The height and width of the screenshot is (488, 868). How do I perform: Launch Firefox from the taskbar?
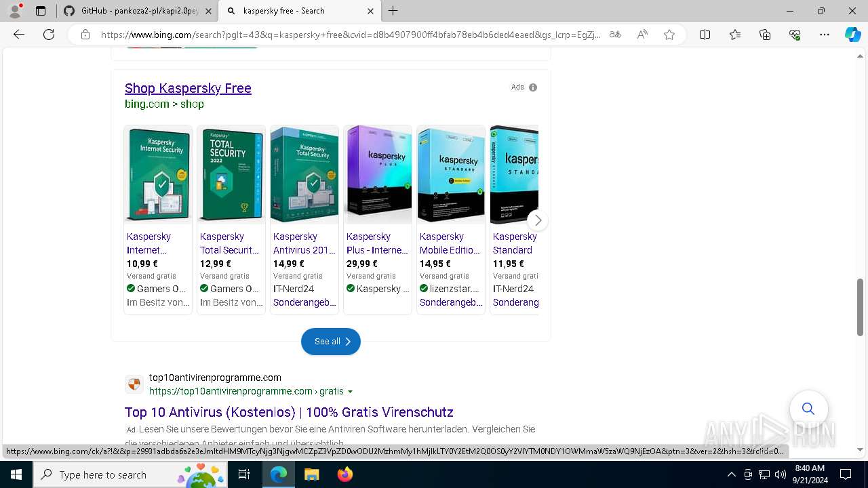pyautogui.click(x=344, y=474)
